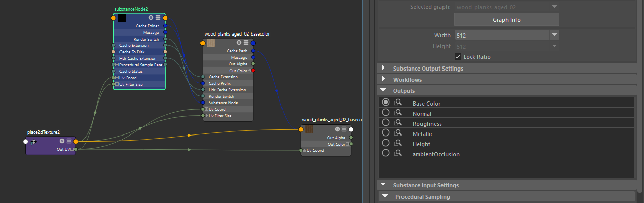Click the solo icon on substanceNode2

(x=151, y=18)
